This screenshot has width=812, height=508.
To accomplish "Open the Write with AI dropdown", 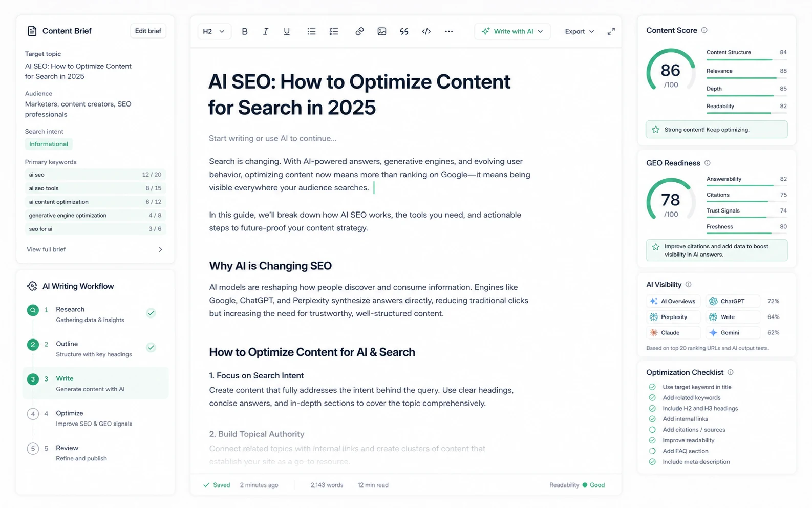I will [x=512, y=31].
